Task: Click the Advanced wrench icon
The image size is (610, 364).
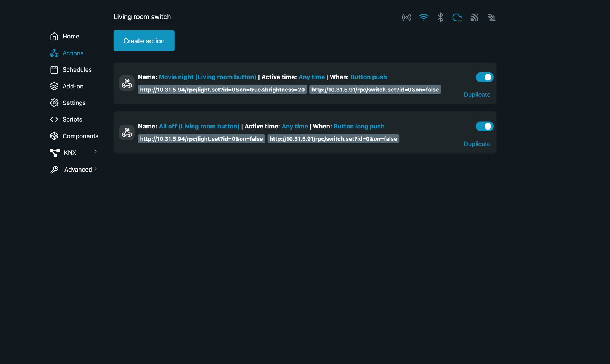Action: coord(55,170)
